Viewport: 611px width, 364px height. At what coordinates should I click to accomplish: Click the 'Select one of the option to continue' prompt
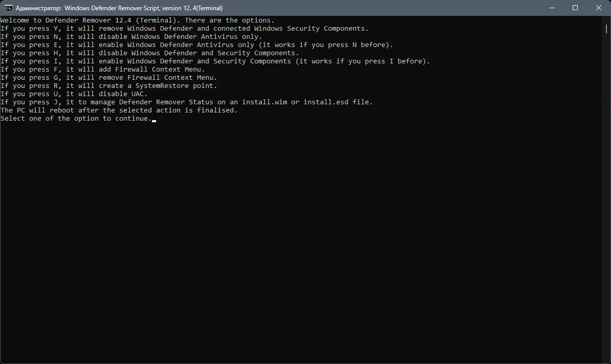(76, 118)
